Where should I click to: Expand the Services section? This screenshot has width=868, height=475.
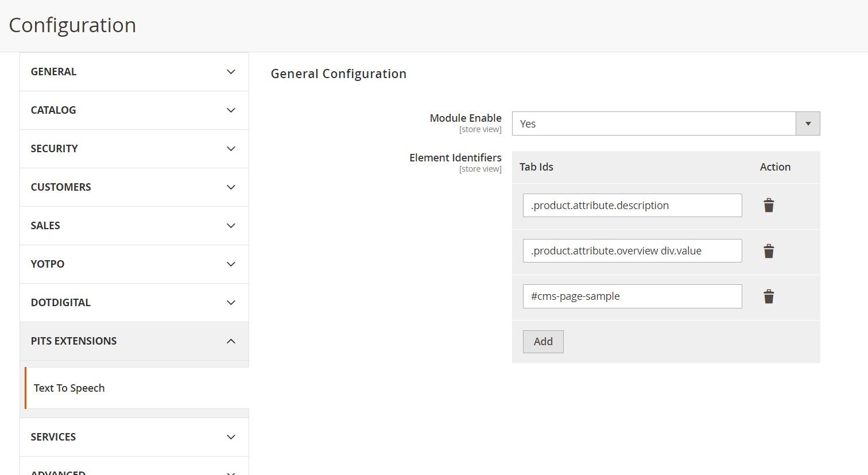[134, 437]
